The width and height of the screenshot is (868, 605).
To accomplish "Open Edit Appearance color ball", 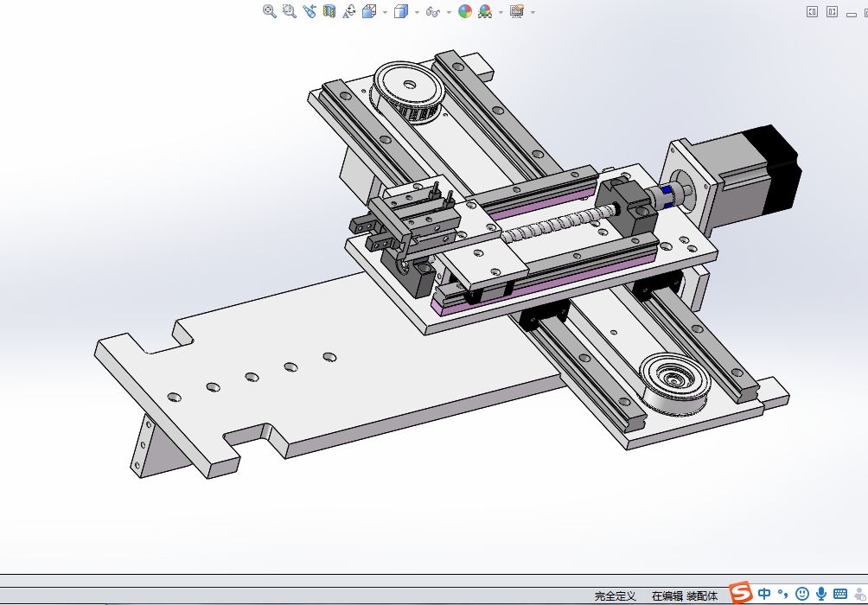I will (465, 11).
